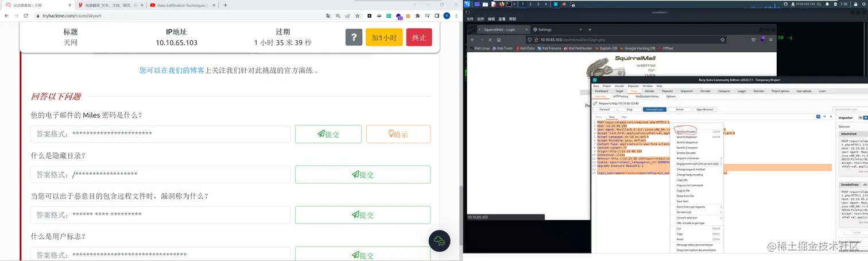Bookmark the SquirrelMail page in Firefox
The width and height of the screenshot is (868, 261).
[x=722, y=40]
